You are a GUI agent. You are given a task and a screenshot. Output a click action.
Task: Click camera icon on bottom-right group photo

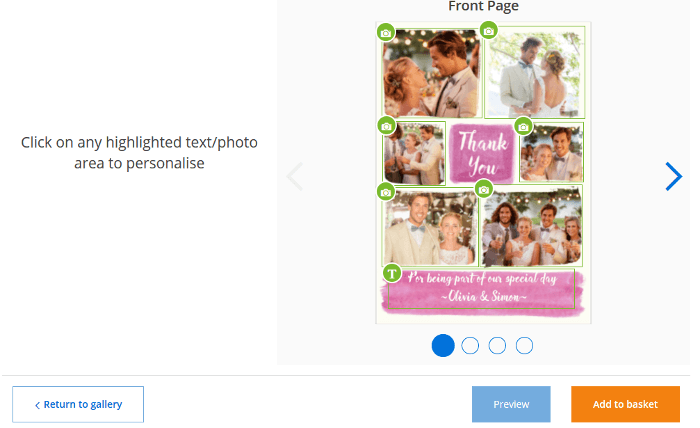483,190
